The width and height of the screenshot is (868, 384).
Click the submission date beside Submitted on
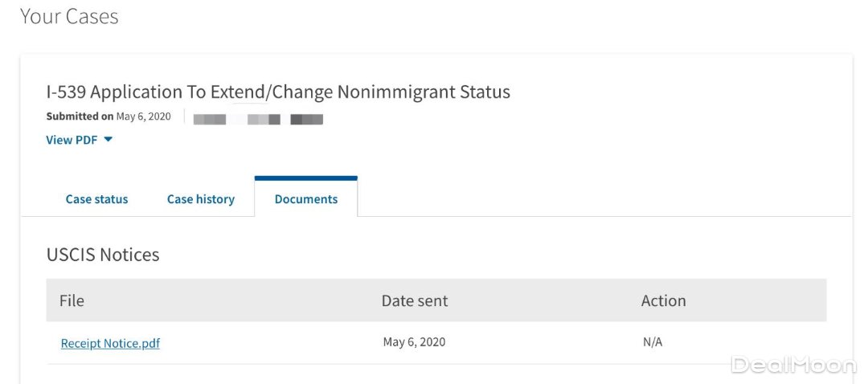(144, 116)
